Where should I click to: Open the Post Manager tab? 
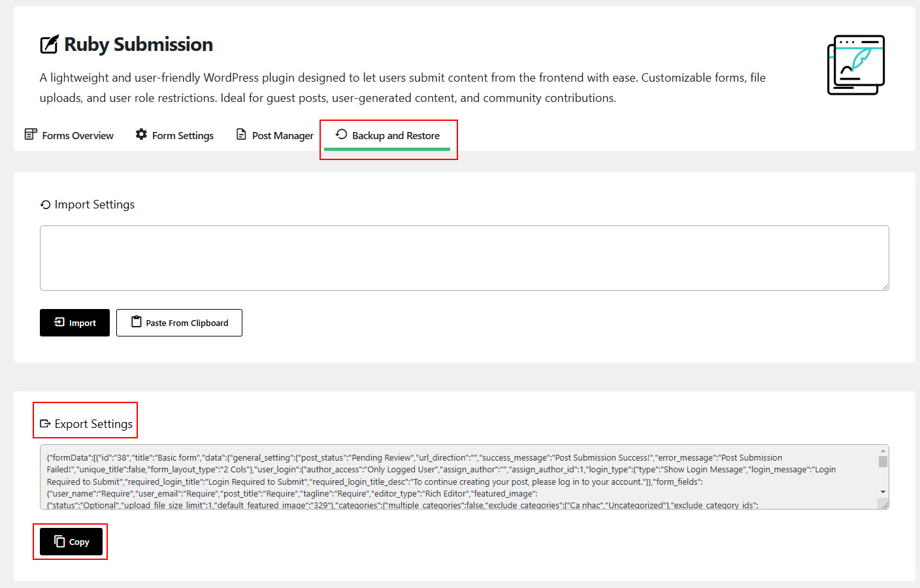pyautogui.click(x=274, y=135)
